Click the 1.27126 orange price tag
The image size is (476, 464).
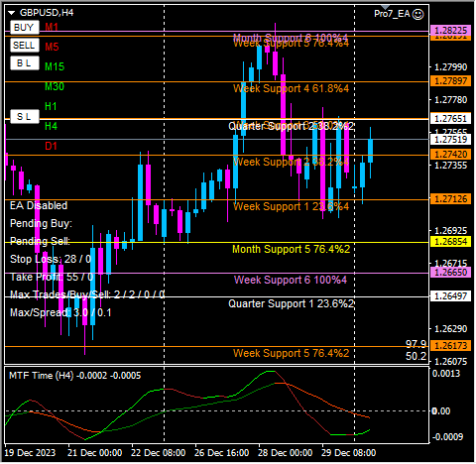(451, 199)
